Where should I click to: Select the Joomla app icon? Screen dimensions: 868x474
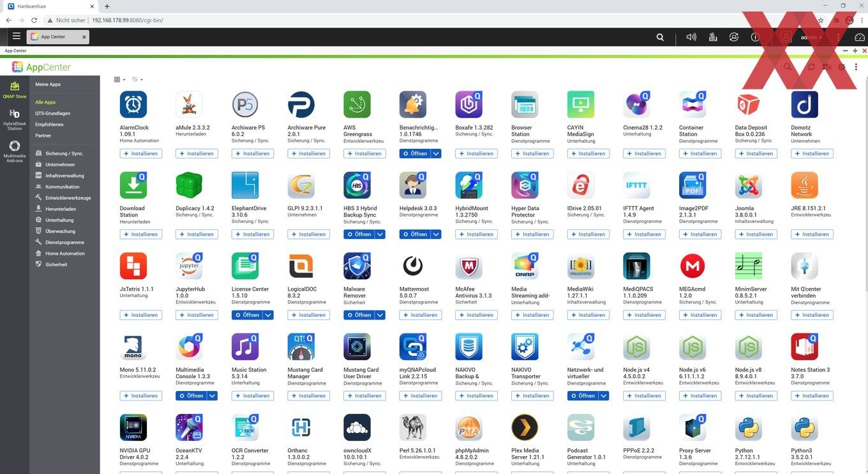click(749, 185)
